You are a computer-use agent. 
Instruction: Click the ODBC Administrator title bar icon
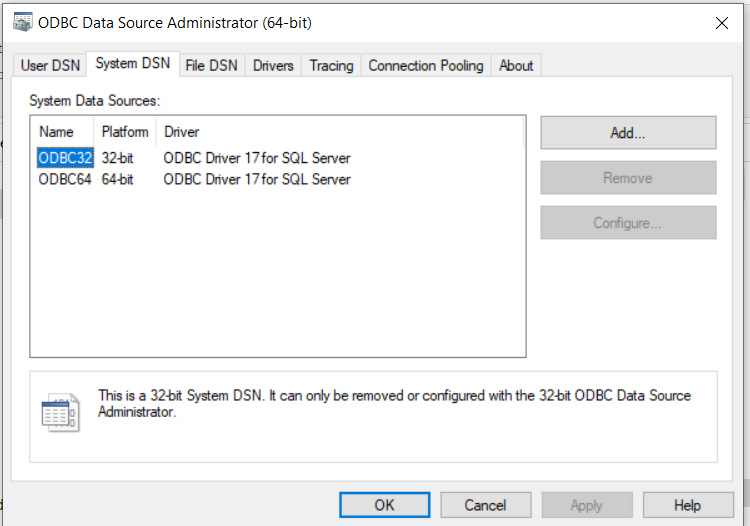click(22, 22)
